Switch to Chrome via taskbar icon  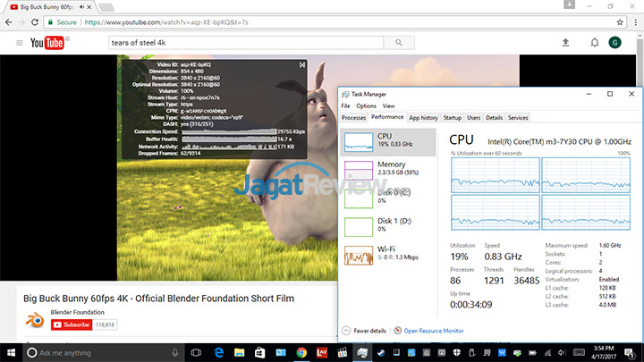(x=301, y=352)
